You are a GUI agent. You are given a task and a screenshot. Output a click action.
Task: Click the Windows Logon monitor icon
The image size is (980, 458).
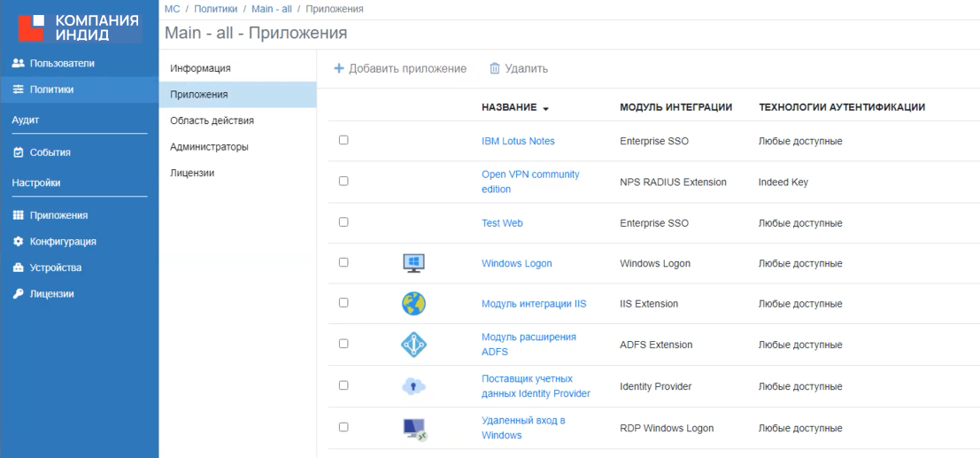click(413, 263)
